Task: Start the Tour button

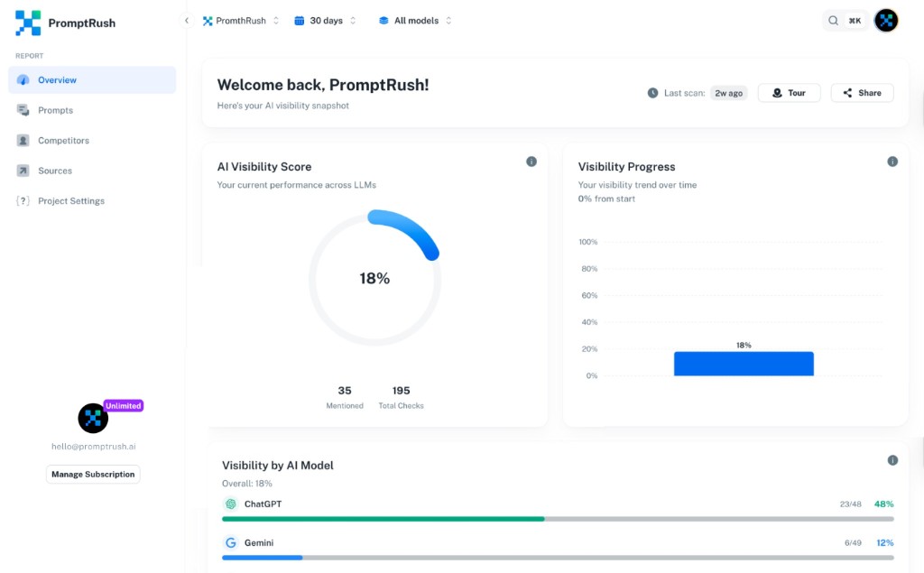Action: point(789,93)
